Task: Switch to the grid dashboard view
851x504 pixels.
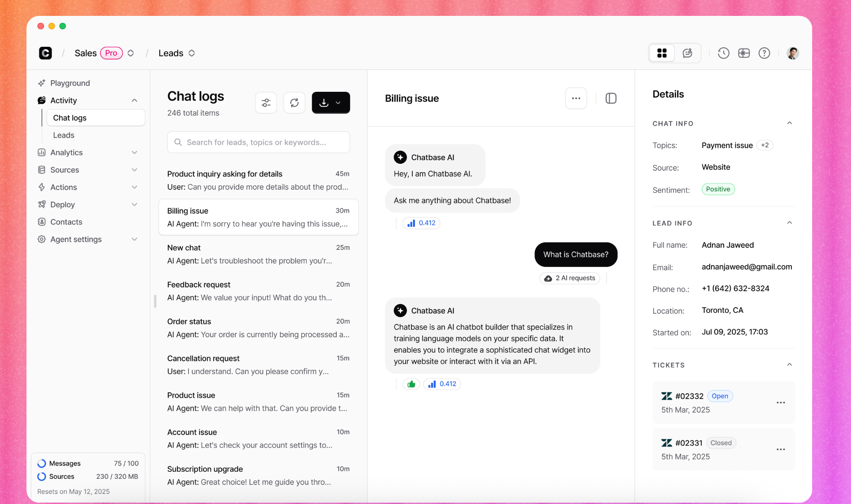Action: click(662, 53)
